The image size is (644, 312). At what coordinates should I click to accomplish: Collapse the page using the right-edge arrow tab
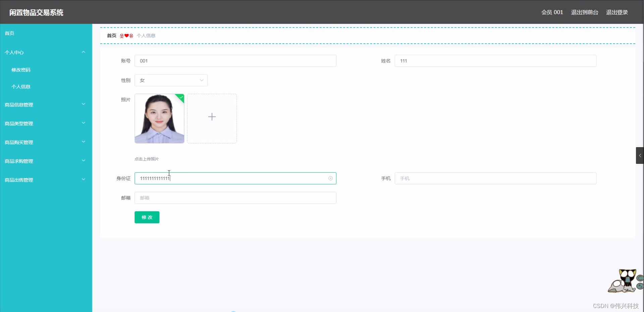click(x=640, y=155)
